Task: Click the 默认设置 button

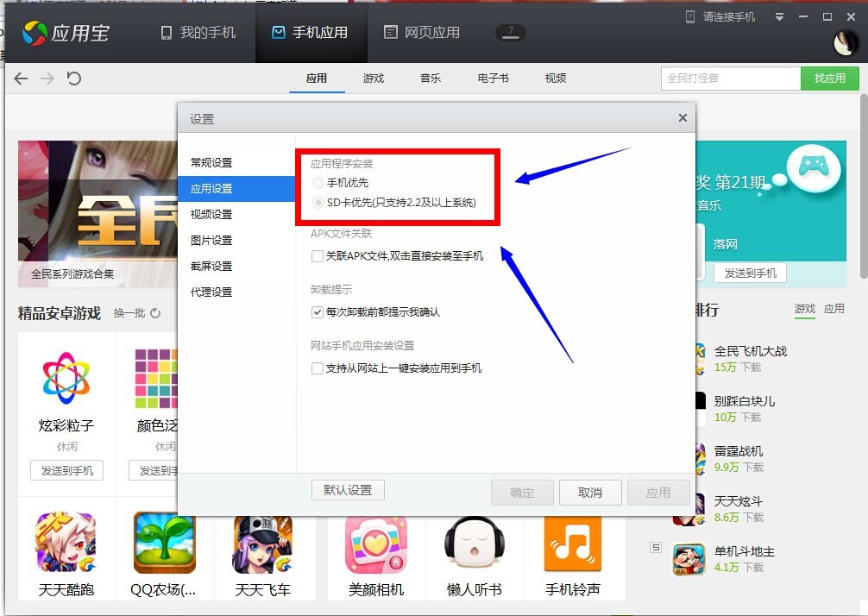Action: tap(348, 490)
